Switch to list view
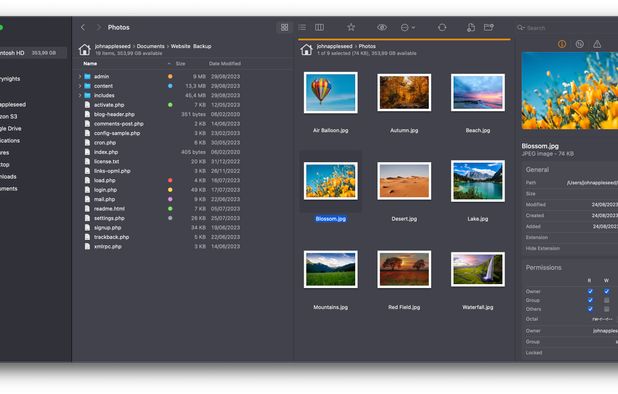 [x=302, y=27]
